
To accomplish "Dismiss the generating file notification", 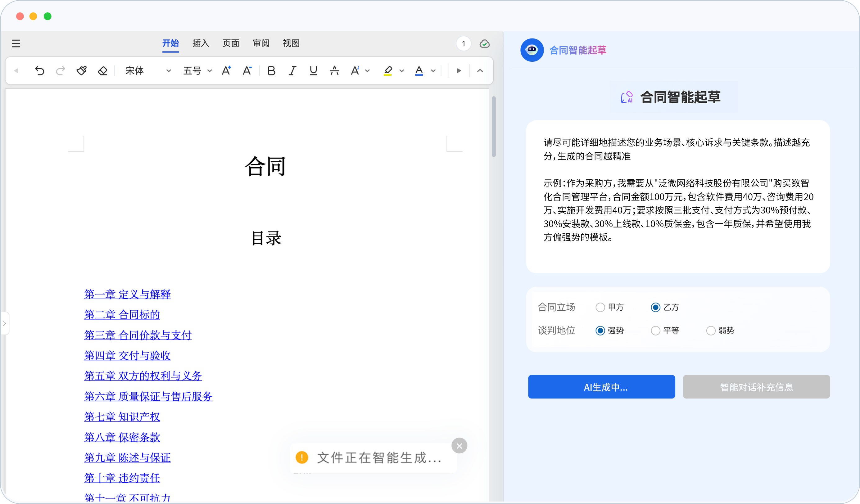I will 459,446.
